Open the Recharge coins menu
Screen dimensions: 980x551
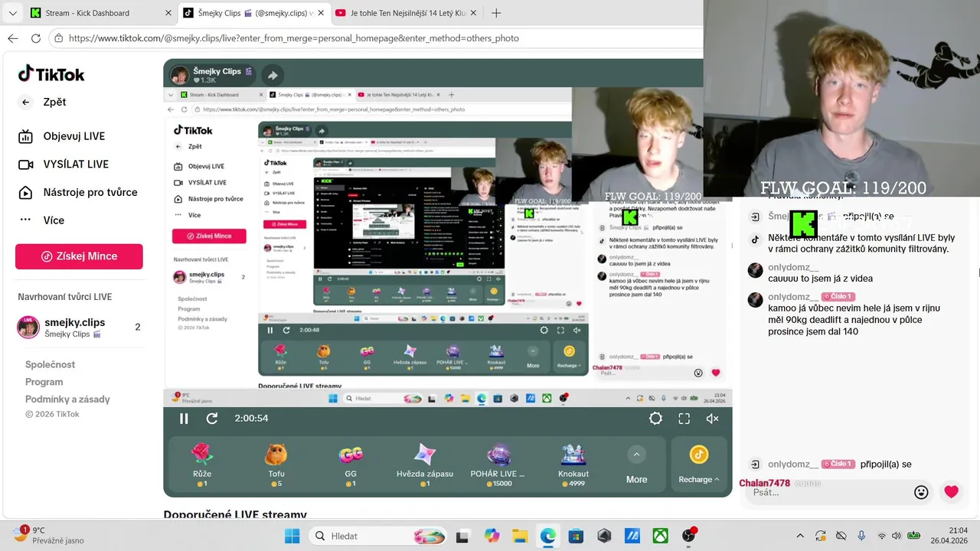click(699, 465)
